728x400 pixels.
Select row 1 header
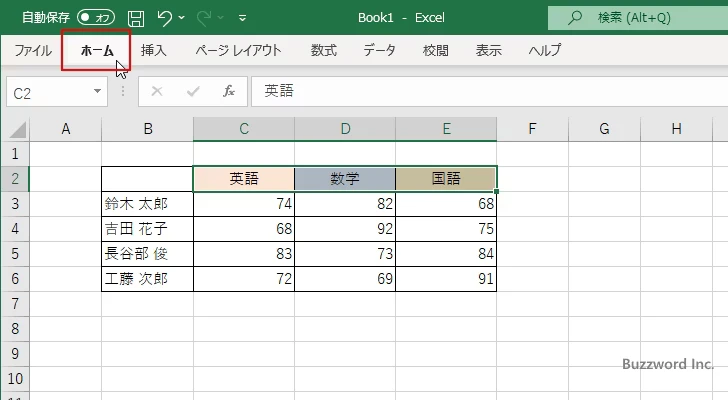pyautogui.click(x=15, y=154)
